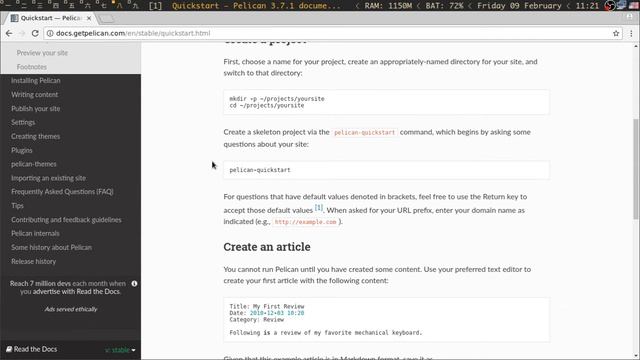Open Contributing and feedback guidelines link
Viewport: 640px width, 360px height.
(x=66, y=220)
